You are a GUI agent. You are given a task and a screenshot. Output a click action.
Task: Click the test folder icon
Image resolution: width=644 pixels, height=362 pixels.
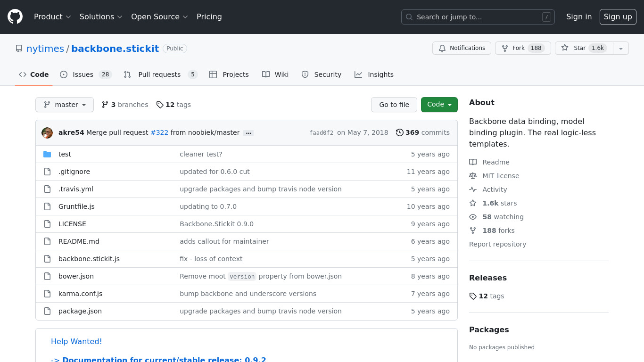pos(47,154)
